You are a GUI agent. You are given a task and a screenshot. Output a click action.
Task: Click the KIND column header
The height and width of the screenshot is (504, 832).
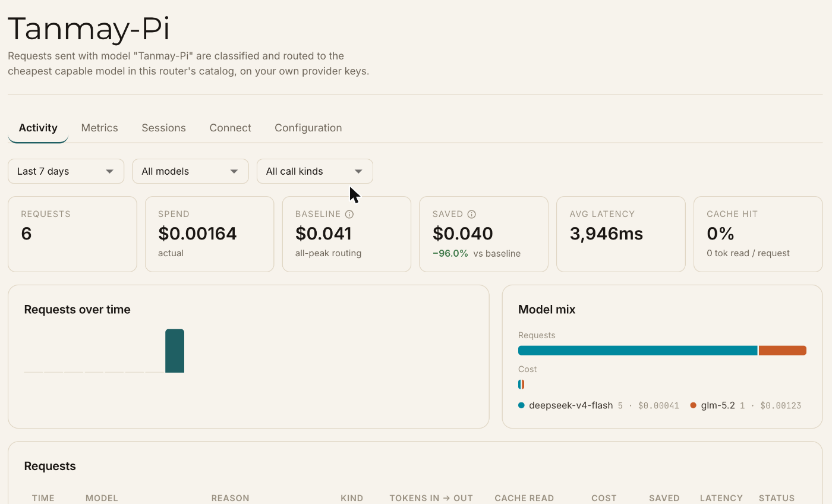point(352,498)
